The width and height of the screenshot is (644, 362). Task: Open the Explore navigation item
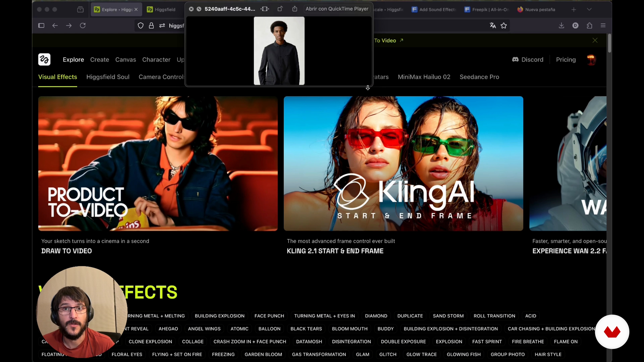click(73, 60)
